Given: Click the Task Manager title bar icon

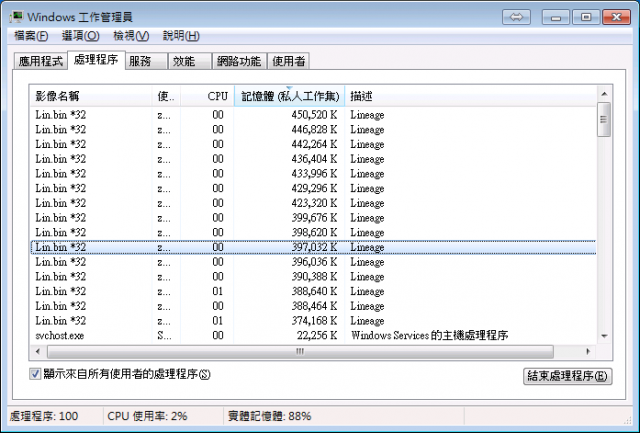Looking at the screenshot, I should point(16,17).
